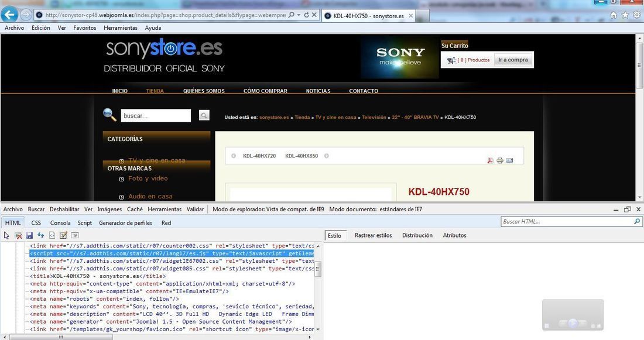This screenshot has height=340, width=644.
Task: Open Modo documento menu
Action: pos(375,210)
